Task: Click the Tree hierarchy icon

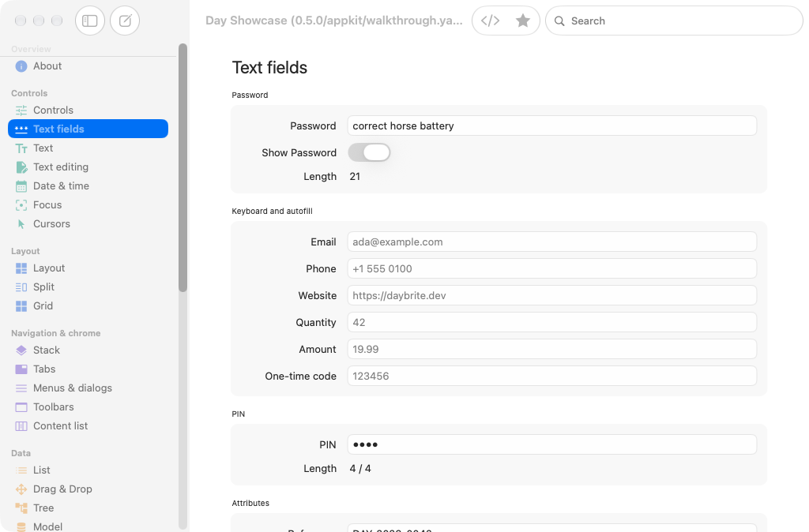Action: coord(21,508)
